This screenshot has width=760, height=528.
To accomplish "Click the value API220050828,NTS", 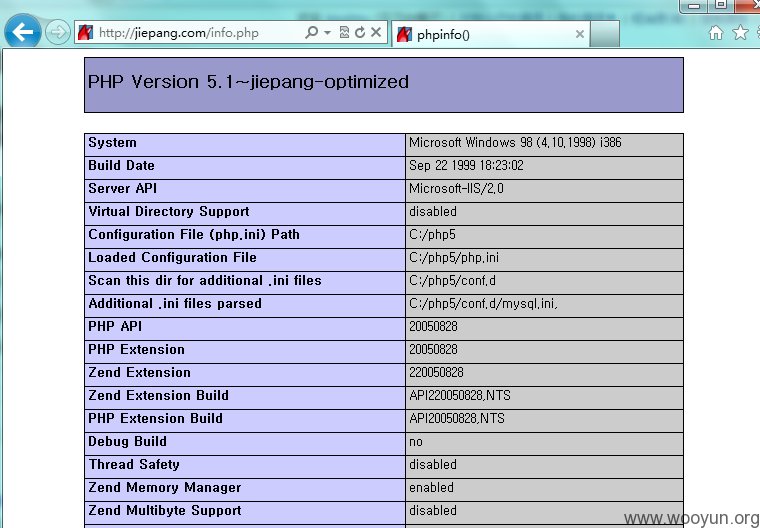I will [x=460, y=395].
